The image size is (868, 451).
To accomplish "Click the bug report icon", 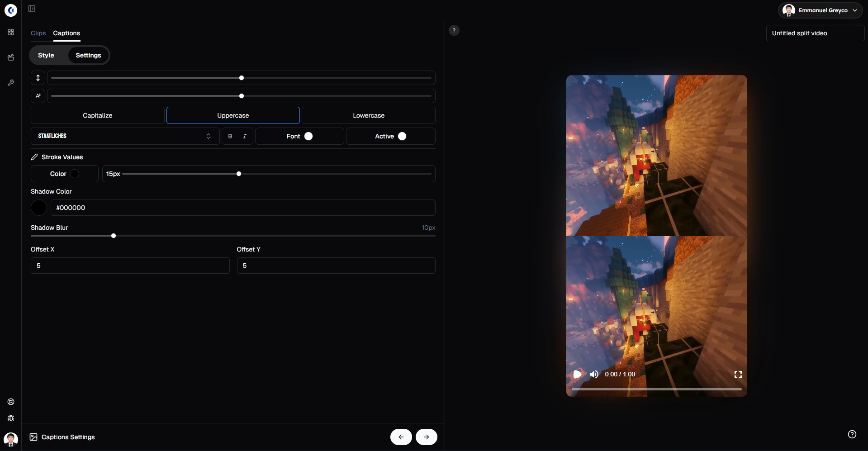I will [11, 418].
